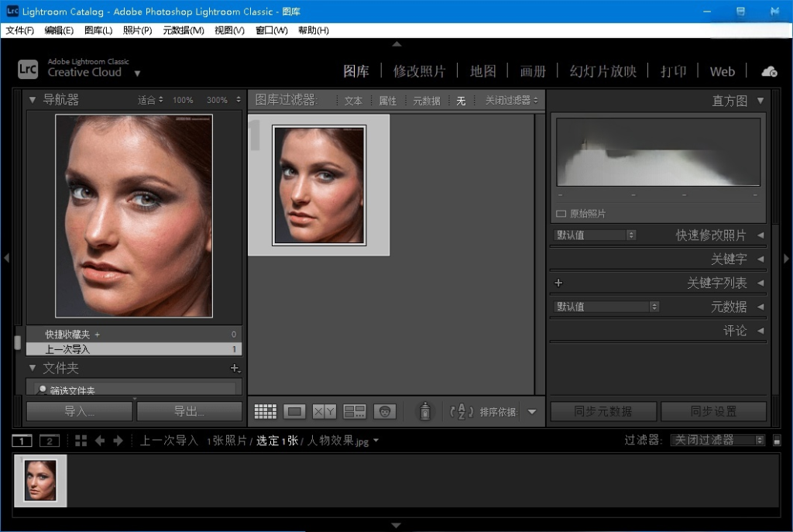The height and width of the screenshot is (532, 793).
Task: Switch to the 修改照片 module
Action: [419, 70]
